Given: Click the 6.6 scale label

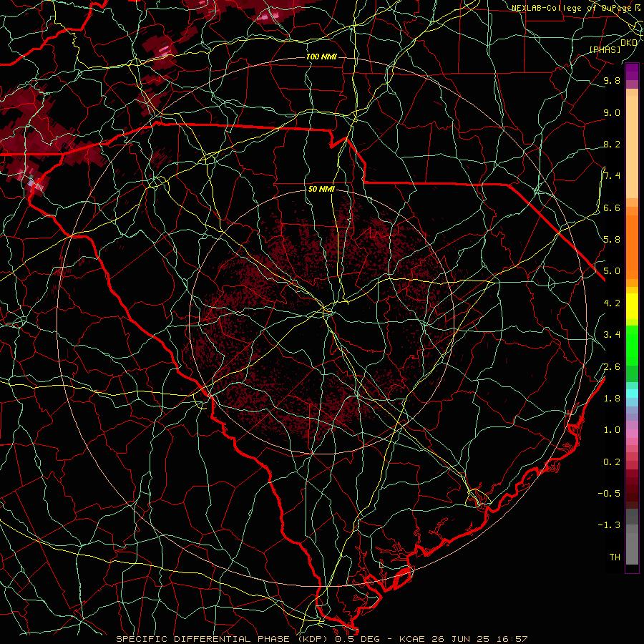Looking at the screenshot, I should (612, 208).
